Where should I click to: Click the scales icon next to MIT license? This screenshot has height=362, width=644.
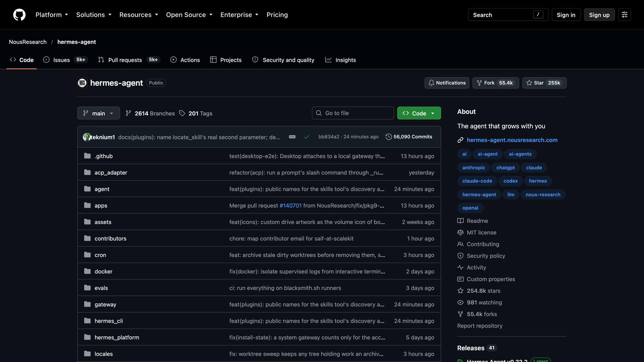tap(460, 233)
